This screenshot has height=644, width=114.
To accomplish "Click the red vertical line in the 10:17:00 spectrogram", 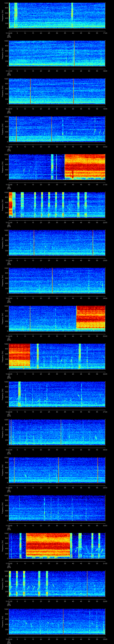I will 74,53.
